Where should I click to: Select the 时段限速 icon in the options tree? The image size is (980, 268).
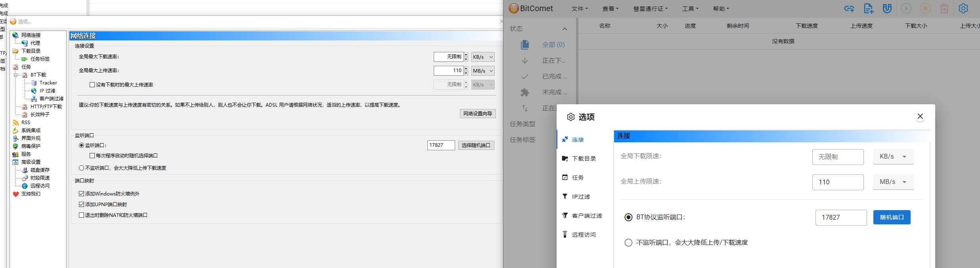point(25,178)
